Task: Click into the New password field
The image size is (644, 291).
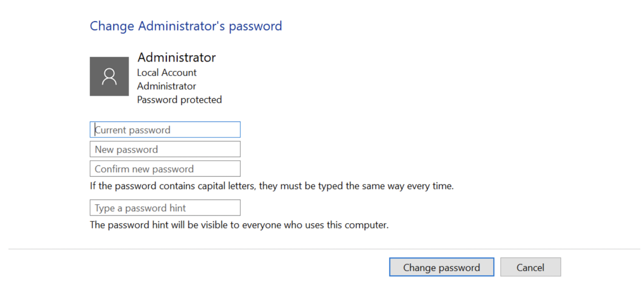Action: point(165,149)
